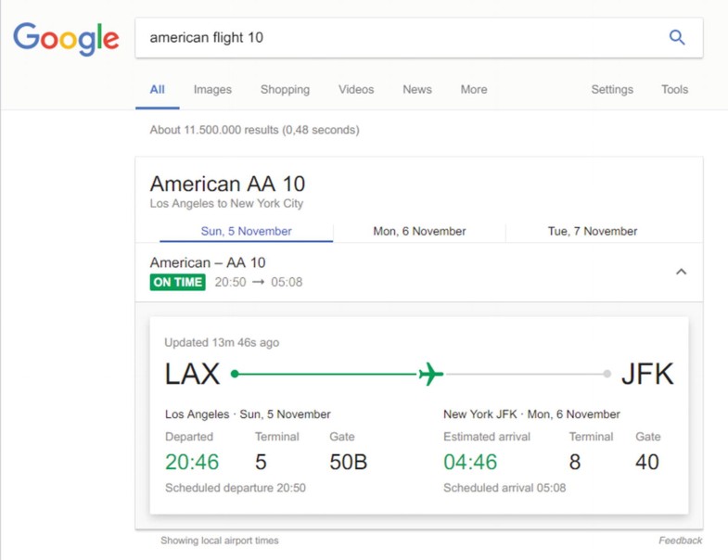
Task: Click the green airplane icon on route
Action: (431, 374)
